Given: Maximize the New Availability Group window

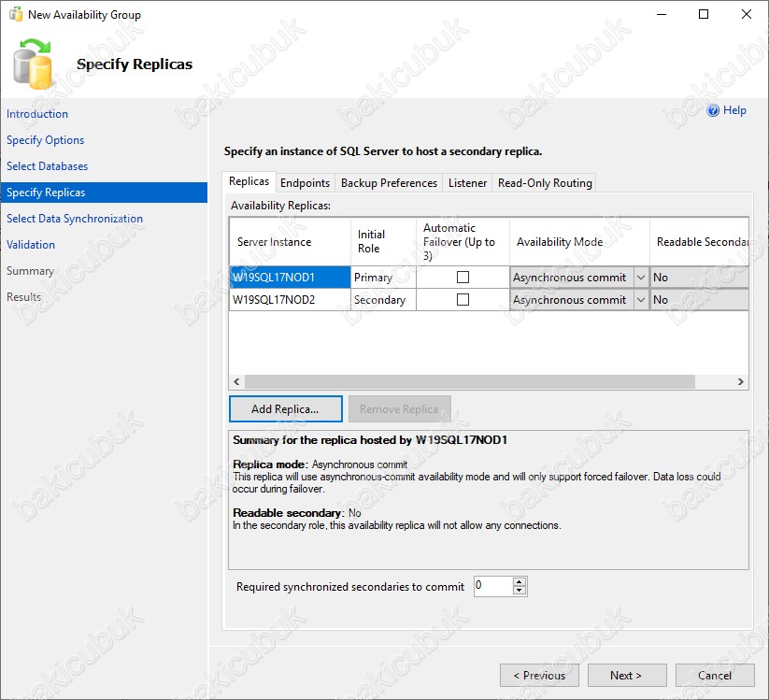Looking at the screenshot, I should pyautogui.click(x=704, y=14).
